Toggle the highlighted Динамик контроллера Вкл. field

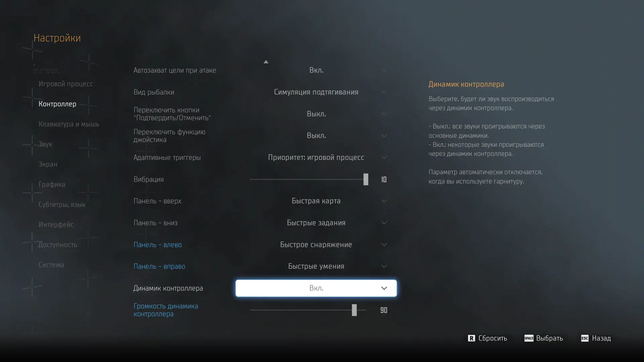point(316,288)
